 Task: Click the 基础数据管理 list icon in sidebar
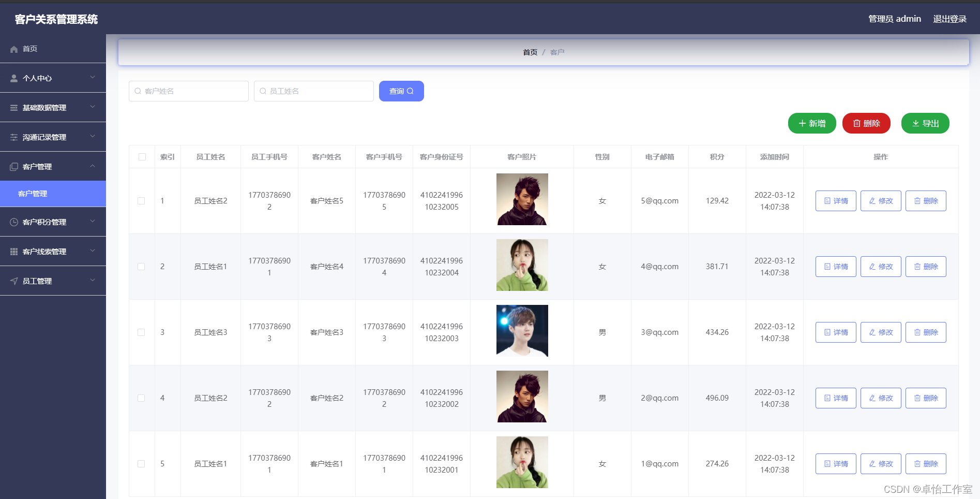pos(13,107)
